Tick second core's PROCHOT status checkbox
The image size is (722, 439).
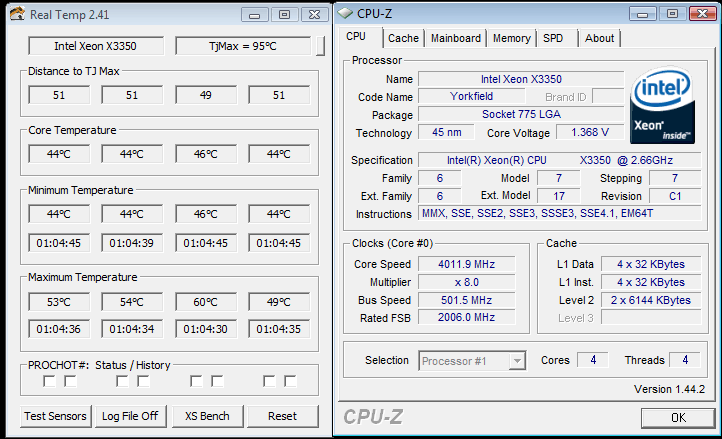pos(122,381)
